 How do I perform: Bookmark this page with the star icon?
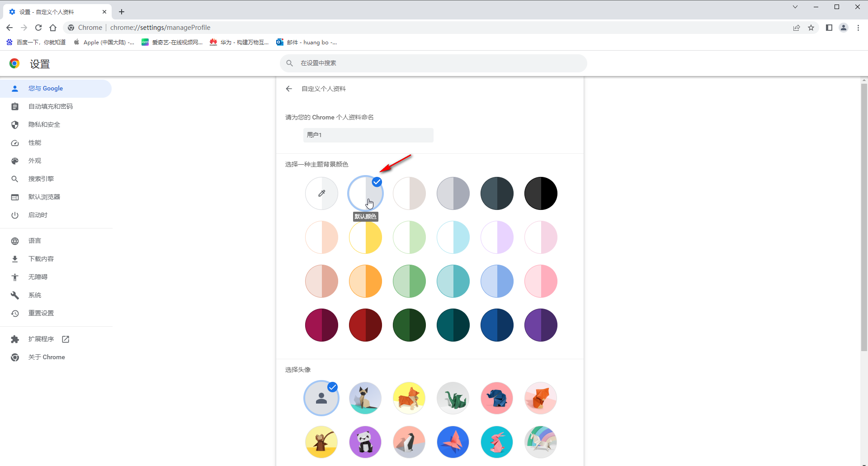(x=811, y=28)
